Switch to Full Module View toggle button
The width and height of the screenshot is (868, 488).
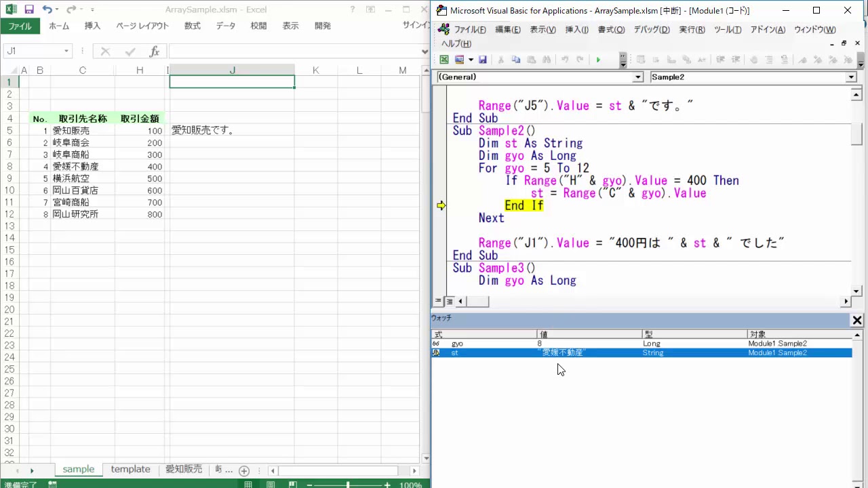[x=449, y=301]
